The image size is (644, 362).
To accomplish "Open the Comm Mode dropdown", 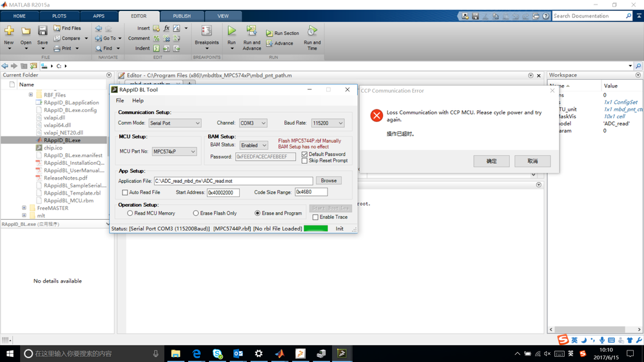I will click(175, 123).
